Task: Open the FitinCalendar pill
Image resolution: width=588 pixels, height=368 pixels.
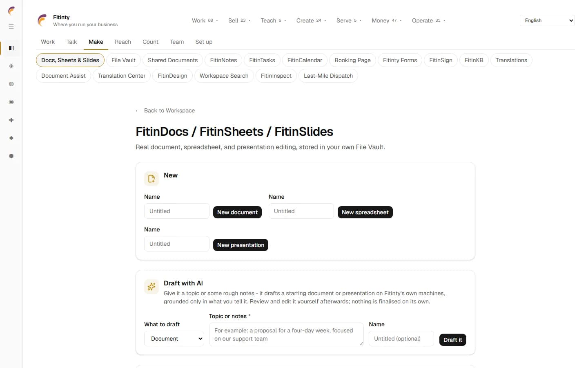Action: click(305, 60)
